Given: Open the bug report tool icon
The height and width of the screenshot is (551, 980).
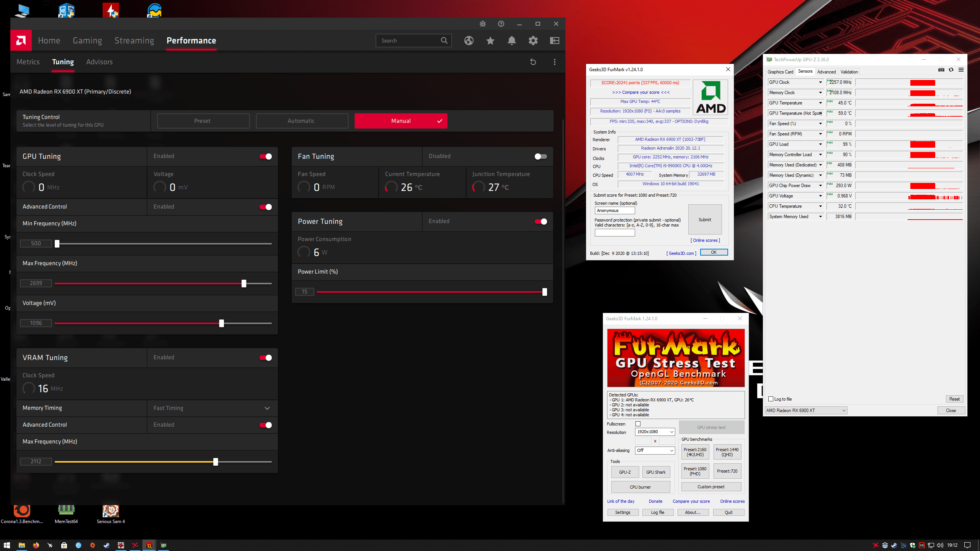Looking at the screenshot, I should [x=483, y=24].
